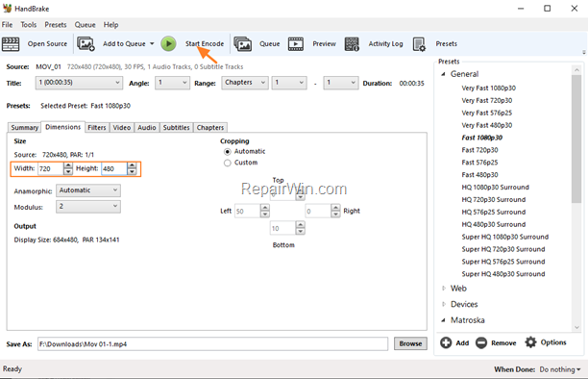
Task: Select the Very Fast 576p25 preset
Action: (x=487, y=114)
